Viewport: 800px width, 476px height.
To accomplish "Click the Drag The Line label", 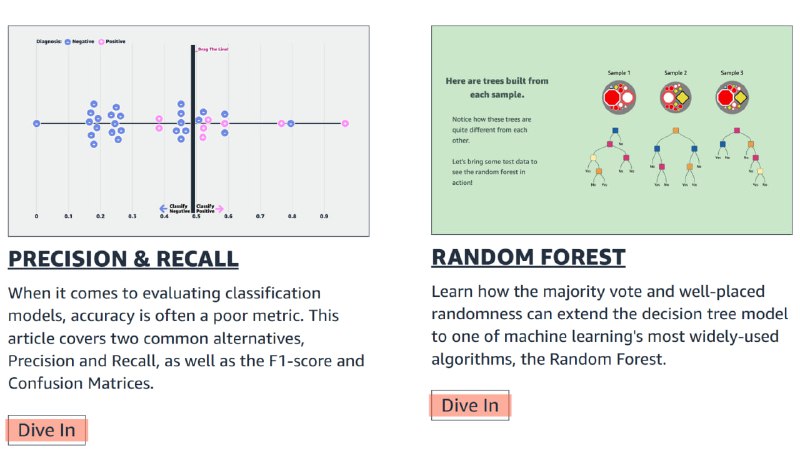I will (213, 49).
